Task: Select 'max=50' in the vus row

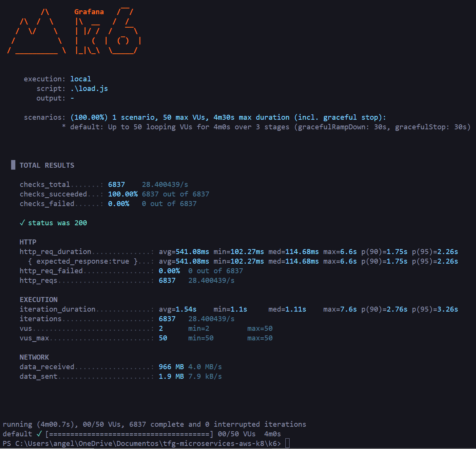Action: pyautogui.click(x=260, y=328)
